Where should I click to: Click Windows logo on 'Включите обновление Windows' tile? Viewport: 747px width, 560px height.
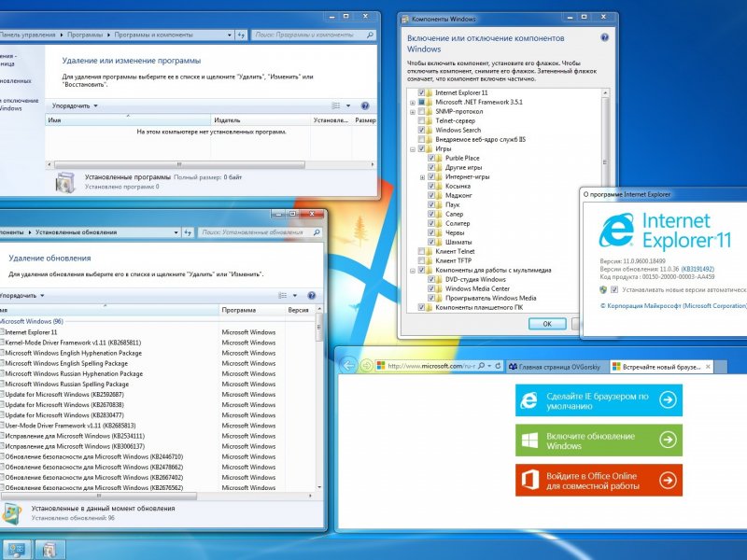(x=529, y=440)
